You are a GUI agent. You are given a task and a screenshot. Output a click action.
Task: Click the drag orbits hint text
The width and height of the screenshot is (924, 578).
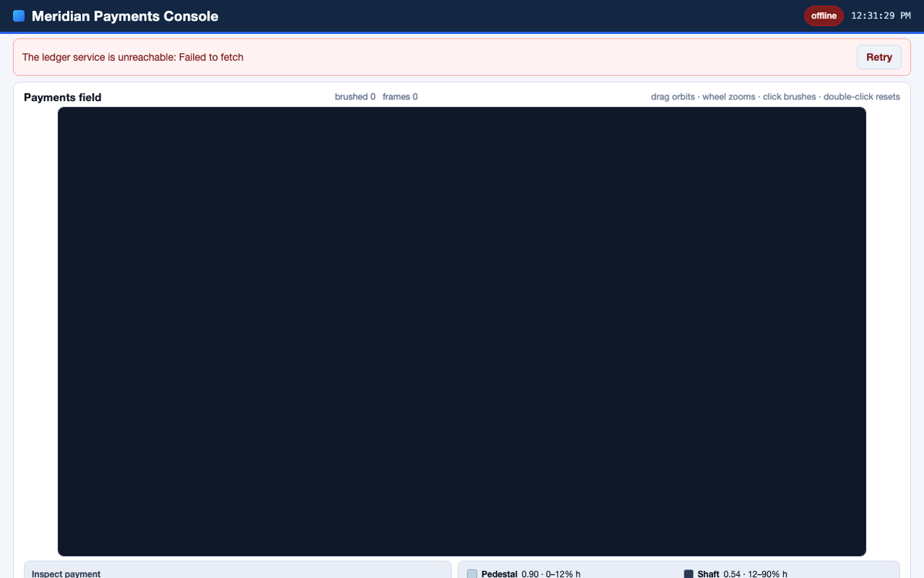tap(672, 97)
